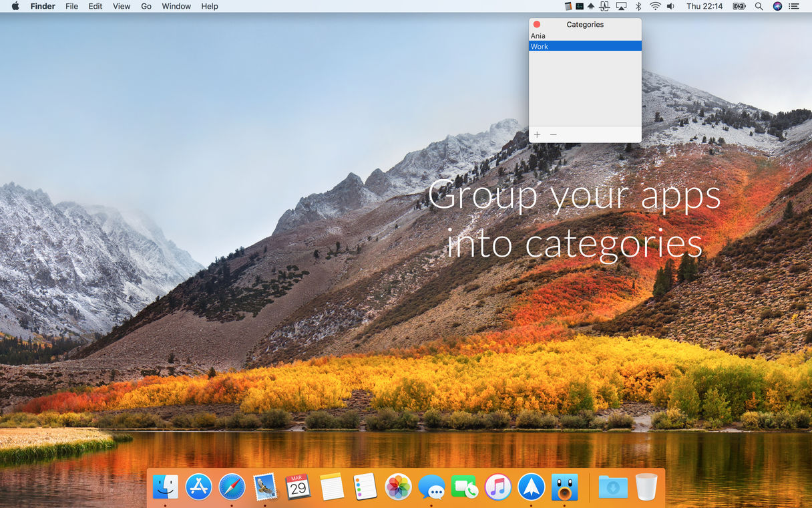Image resolution: width=812 pixels, height=508 pixels.
Task: Open Messages app in the Dock
Action: point(431,487)
